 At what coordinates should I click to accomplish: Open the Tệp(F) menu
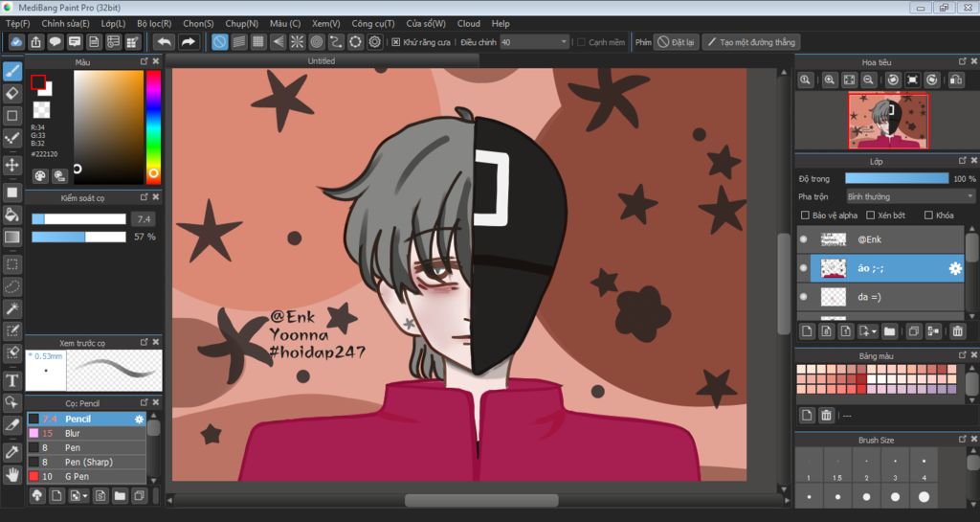click(17, 23)
